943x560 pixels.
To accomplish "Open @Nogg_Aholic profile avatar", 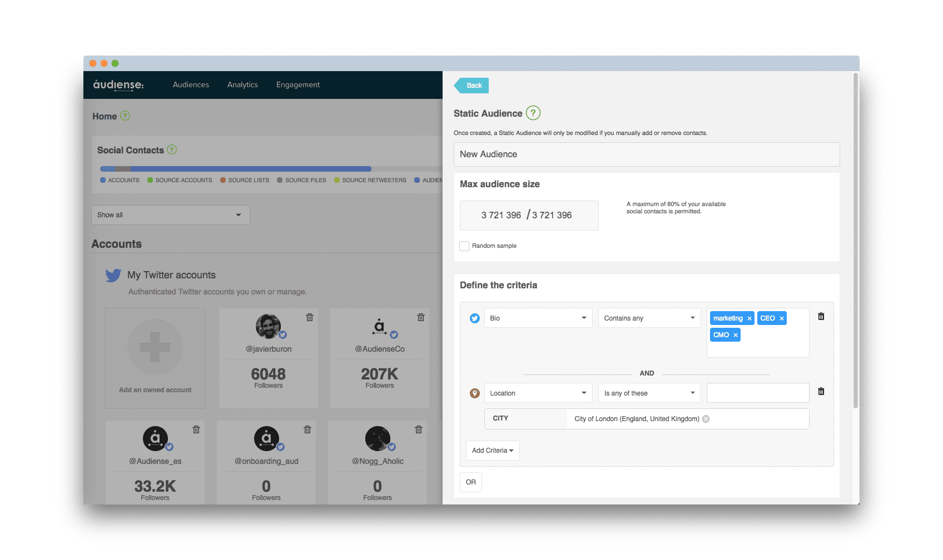I will (378, 439).
